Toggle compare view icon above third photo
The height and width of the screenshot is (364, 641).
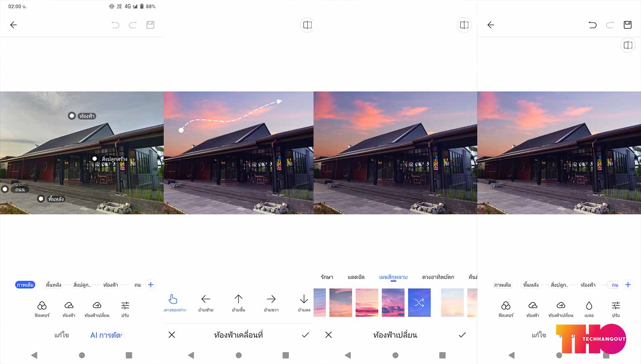pyautogui.click(x=464, y=25)
